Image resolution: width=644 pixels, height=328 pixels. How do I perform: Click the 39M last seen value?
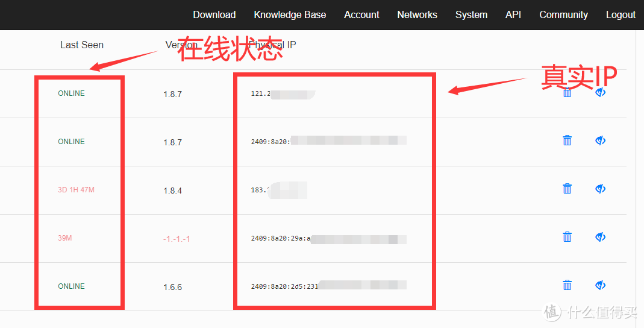[x=65, y=238]
